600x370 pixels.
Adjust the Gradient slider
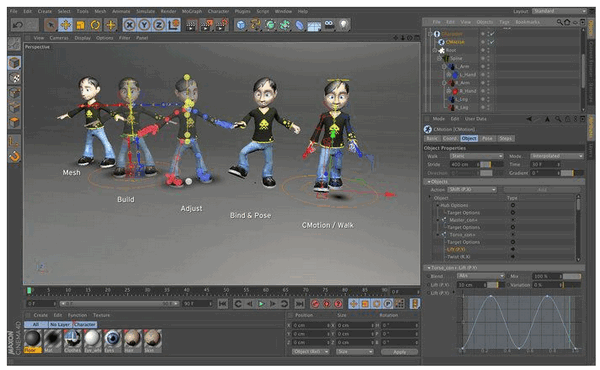(573, 173)
